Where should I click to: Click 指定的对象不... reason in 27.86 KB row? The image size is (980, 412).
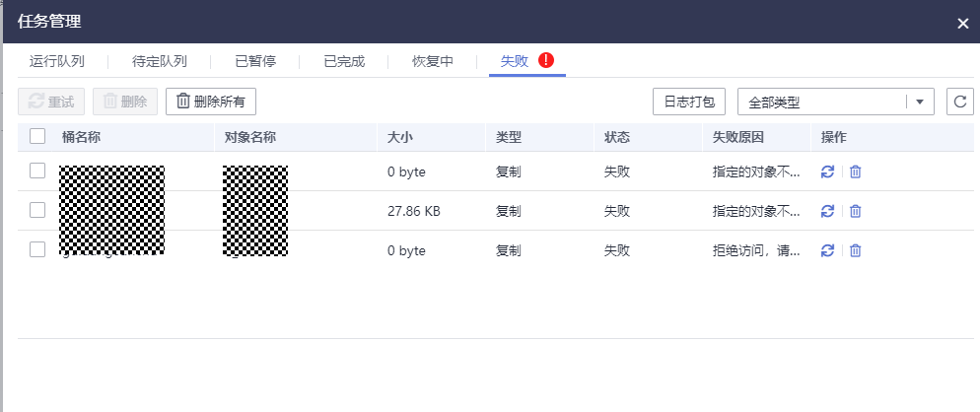pos(756,211)
